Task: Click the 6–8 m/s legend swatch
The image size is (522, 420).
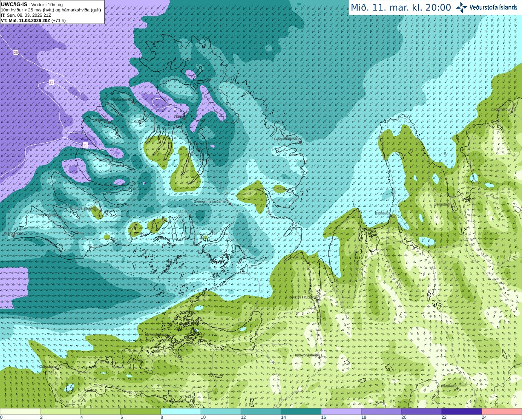Action: point(141,411)
